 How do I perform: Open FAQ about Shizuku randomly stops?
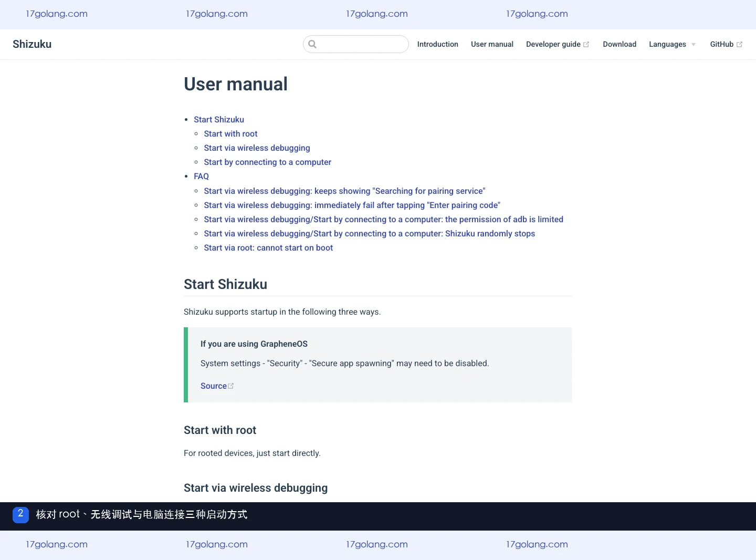coord(369,234)
